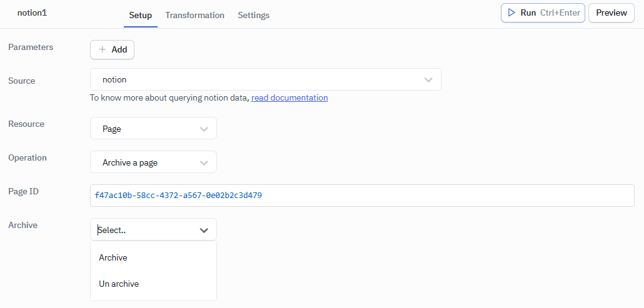Screen dimensions: 644x308
Task: Choose the Un archive option
Action: 119,284
